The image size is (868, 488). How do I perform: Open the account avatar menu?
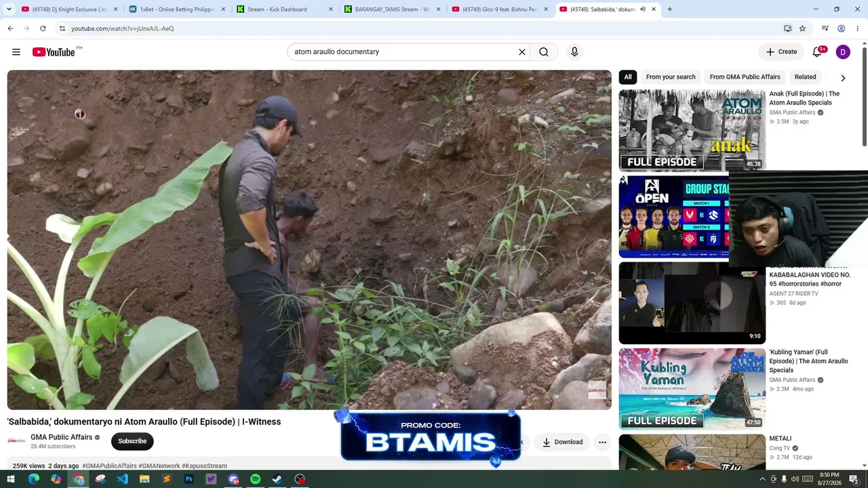coord(843,52)
